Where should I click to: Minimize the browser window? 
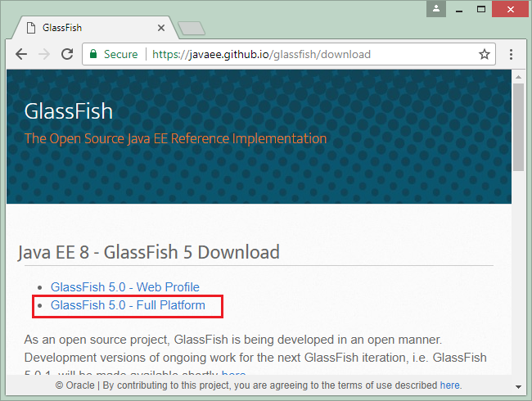click(459, 9)
